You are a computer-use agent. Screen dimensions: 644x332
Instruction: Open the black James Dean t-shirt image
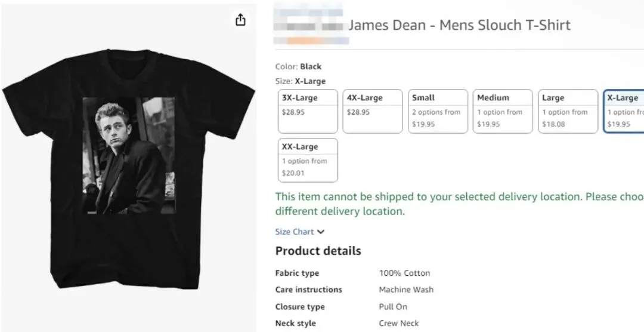click(x=128, y=167)
